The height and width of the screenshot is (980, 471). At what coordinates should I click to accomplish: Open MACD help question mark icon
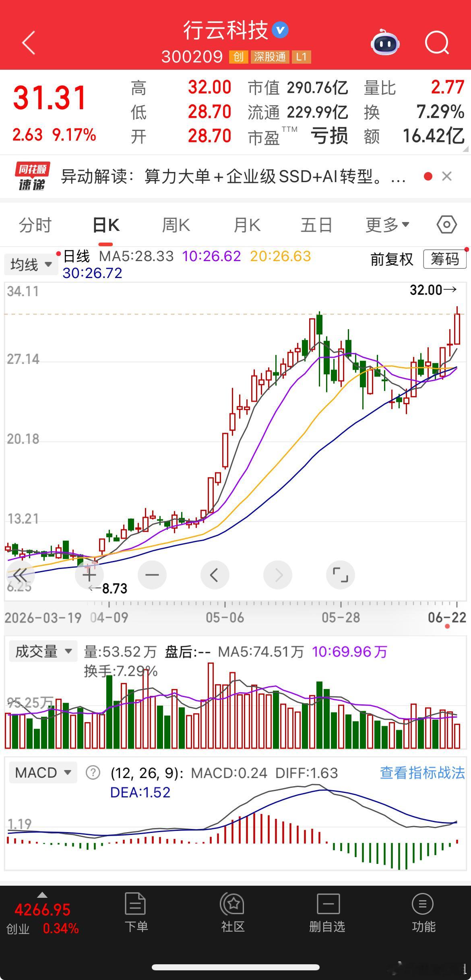click(x=93, y=772)
